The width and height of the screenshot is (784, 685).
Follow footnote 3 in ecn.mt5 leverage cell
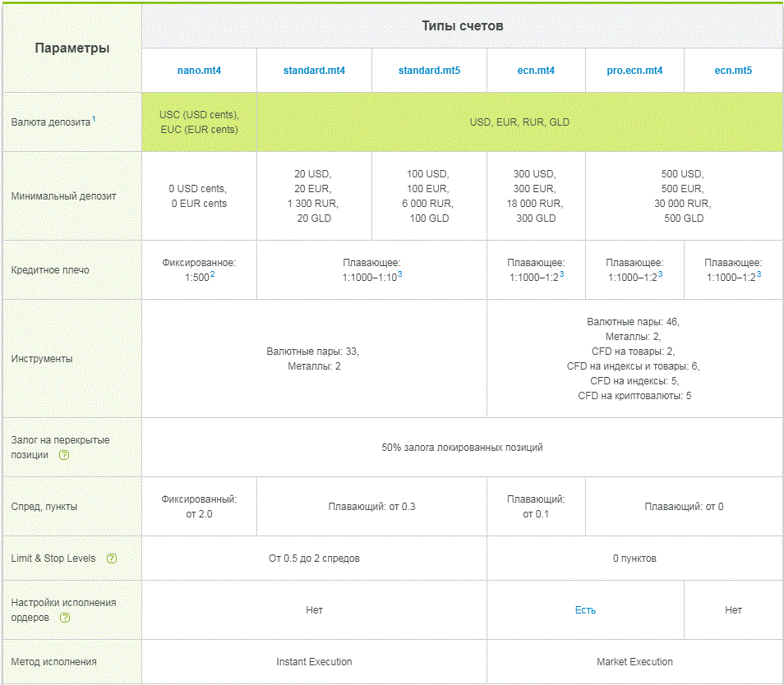point(759,274)
